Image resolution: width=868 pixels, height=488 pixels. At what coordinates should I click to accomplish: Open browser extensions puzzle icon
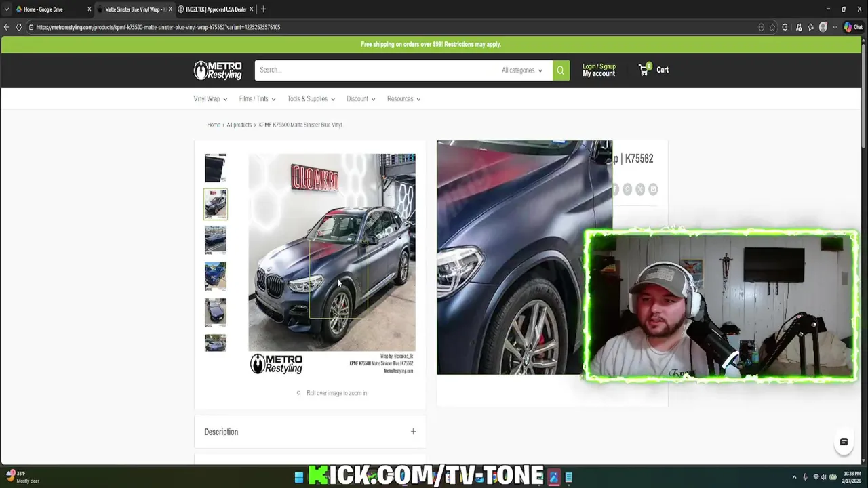(x=785, y=27)
